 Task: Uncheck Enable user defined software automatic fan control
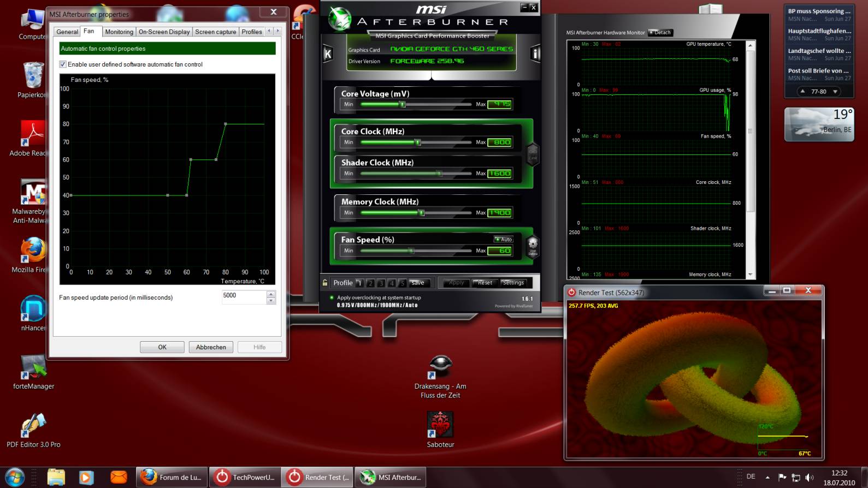63,64
